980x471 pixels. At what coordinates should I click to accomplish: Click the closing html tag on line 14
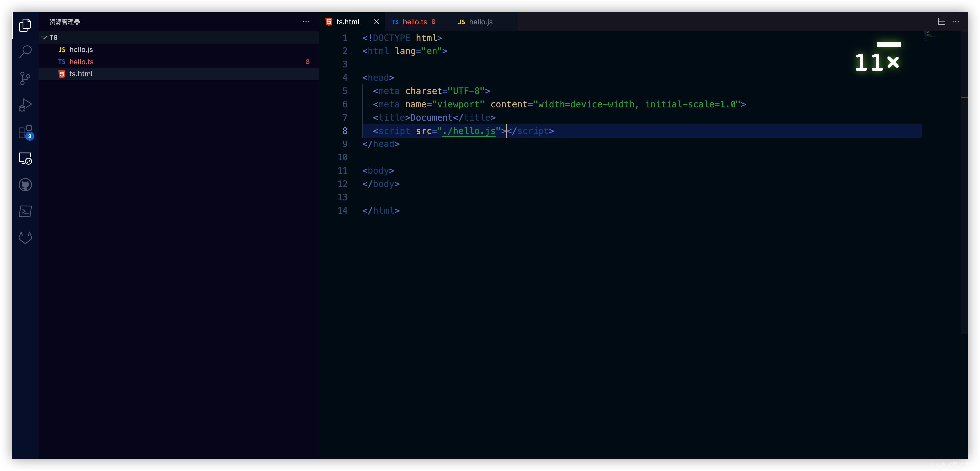pyautogui.click(x=381, y=210)
